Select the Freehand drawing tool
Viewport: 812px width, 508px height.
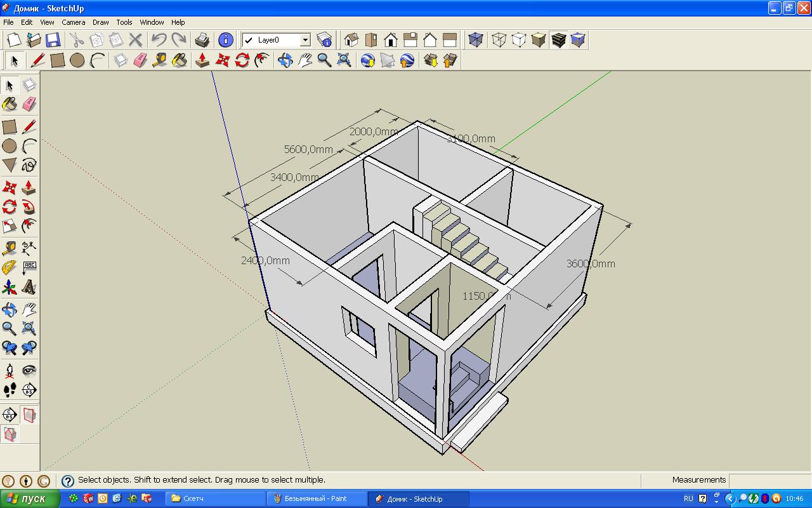coord(29,166)
